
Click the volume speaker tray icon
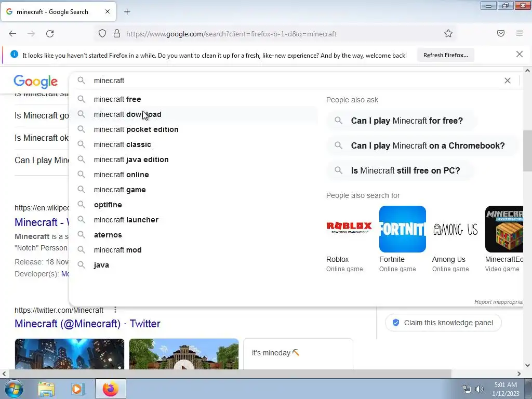(479, 389)
